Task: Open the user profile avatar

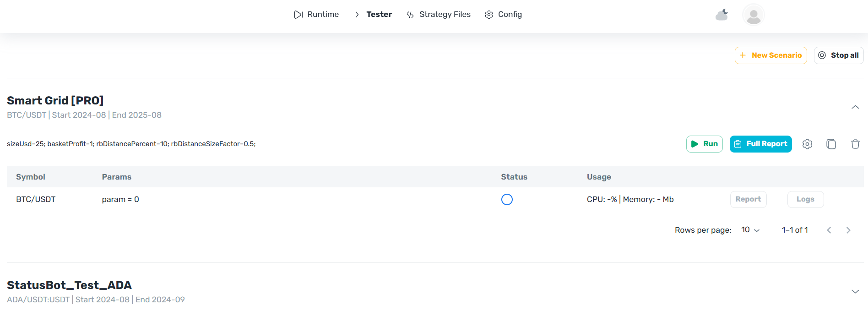Action: 753,15
